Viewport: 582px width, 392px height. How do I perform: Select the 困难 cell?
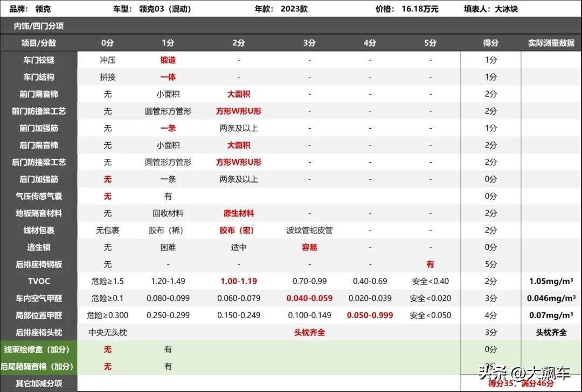tap(168, 247)
